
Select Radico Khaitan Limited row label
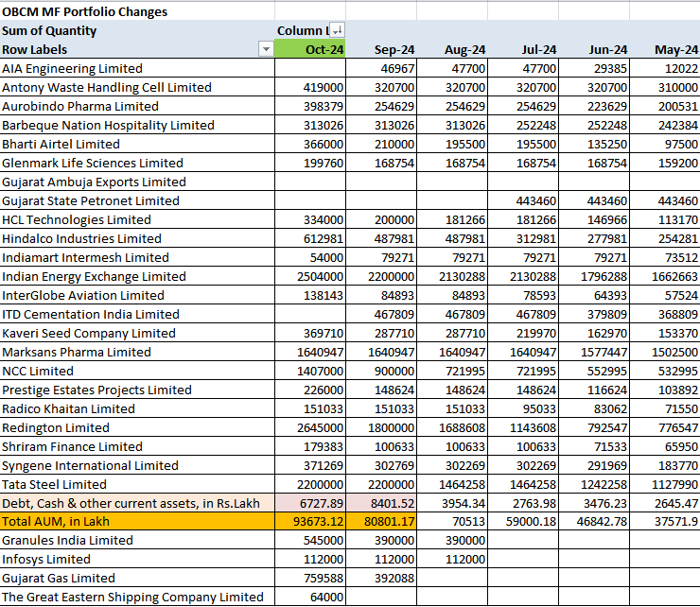pyautogui.click(x=68, y=408)
